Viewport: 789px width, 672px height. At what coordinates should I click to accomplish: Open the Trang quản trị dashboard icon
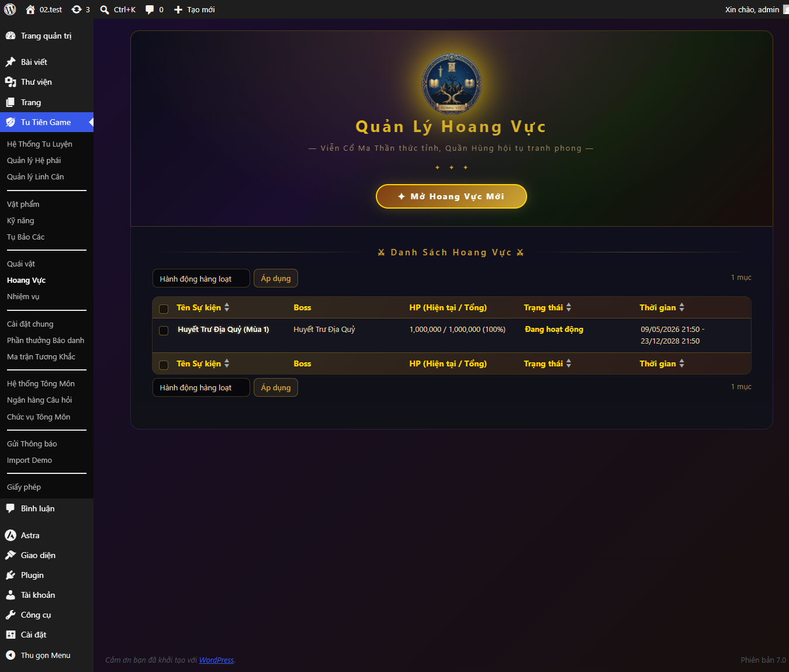(11, 36)
